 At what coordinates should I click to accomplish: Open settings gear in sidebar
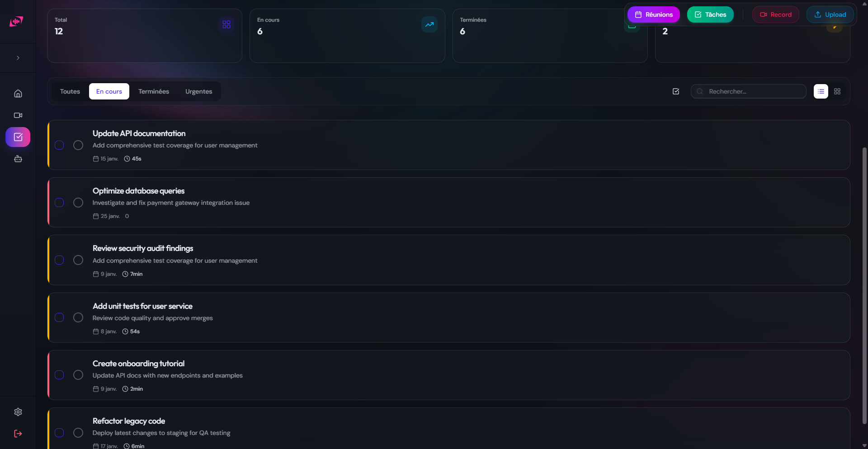point(18,412)
